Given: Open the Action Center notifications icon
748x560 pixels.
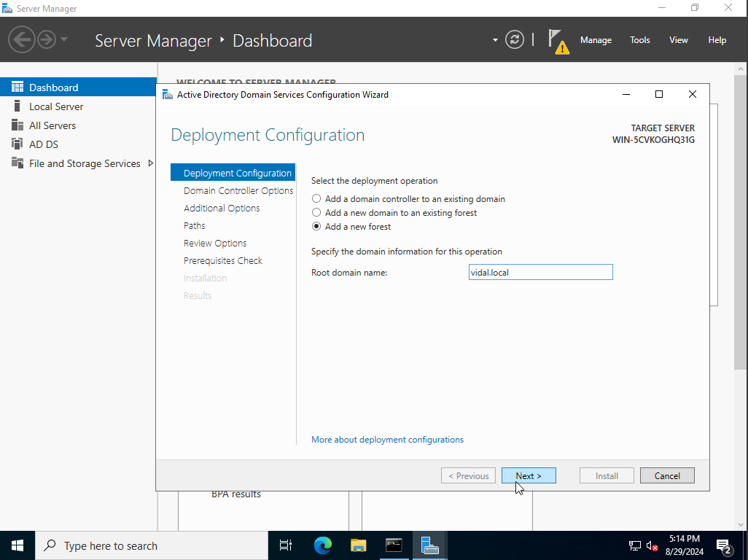Looking at the screenshot, I should pyautogui.click(x=724, y=545).
